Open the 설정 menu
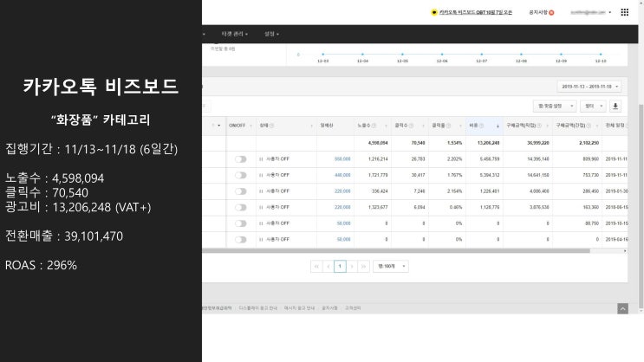The width and height of the screenshot is (644, 362). pyautogui.click(x=271, y=34)
